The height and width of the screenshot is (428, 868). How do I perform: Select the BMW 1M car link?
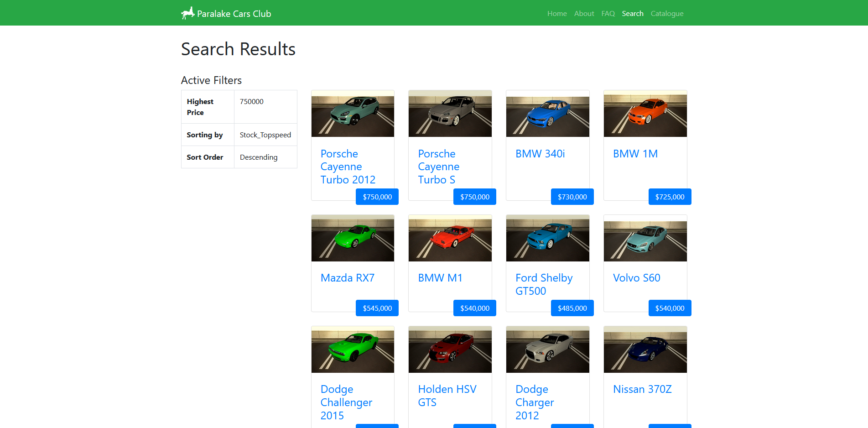[635, 154]
